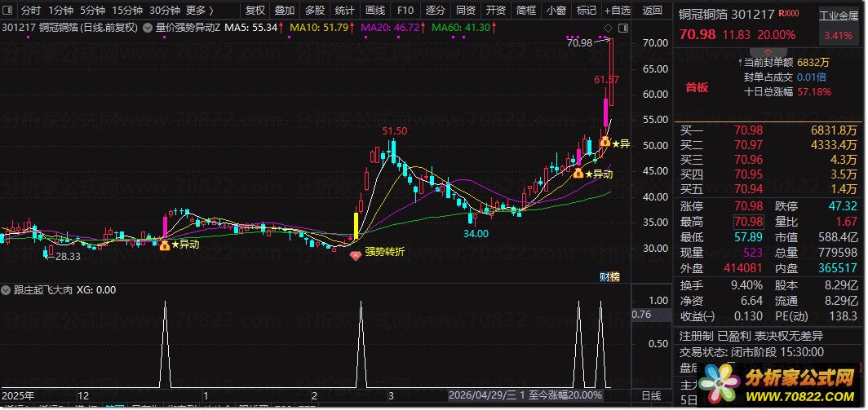Expand 跟庄起飞大肉 indicator dropdown

pyautogui.click(x=7, y=289)
